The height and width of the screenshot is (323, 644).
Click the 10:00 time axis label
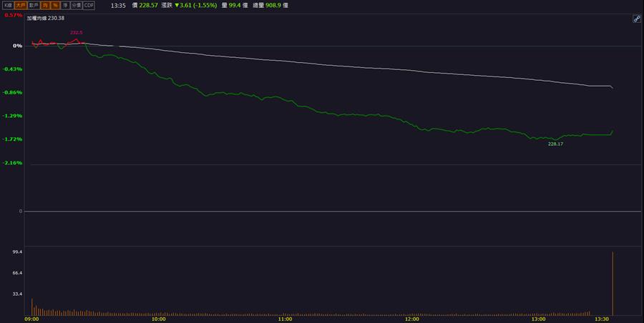coord(159,319)
